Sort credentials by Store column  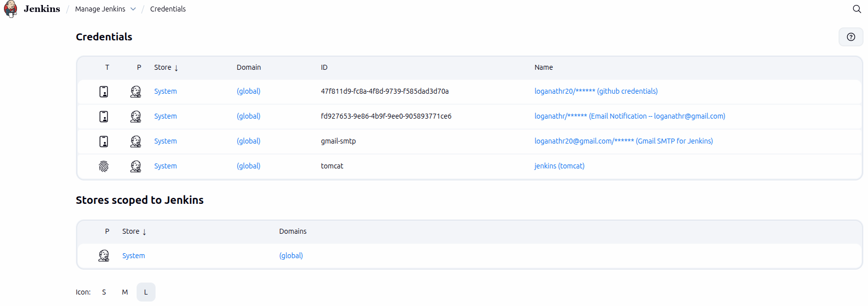166,67
